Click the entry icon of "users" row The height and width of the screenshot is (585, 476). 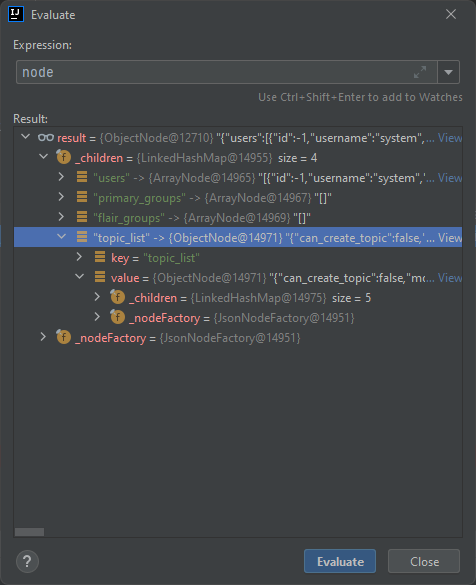82,176
